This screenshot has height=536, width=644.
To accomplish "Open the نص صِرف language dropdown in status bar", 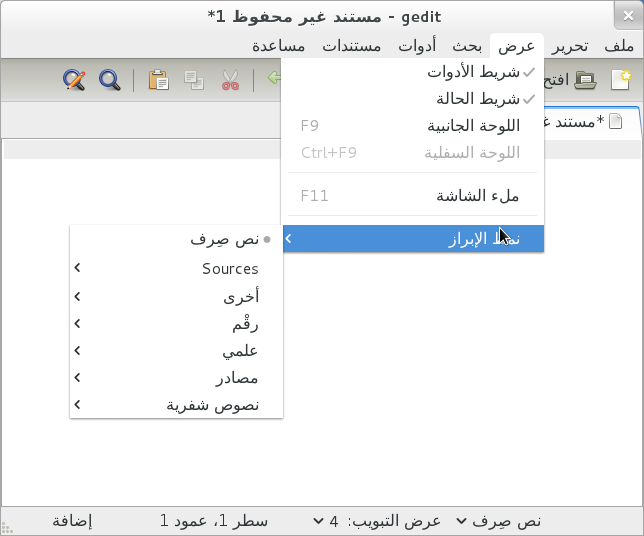I will click(498, 521).
